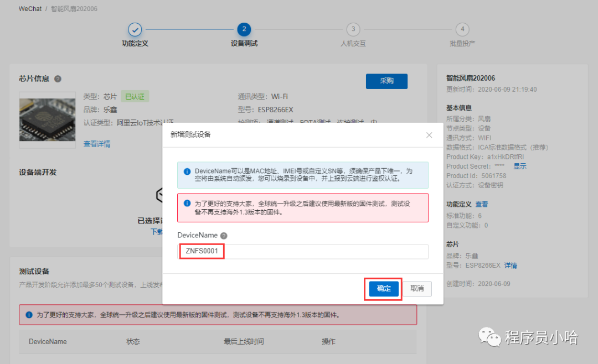This screenshot has width=598, height=364.
Task: Go to step 4 批量投产
Action: [462, 29]
